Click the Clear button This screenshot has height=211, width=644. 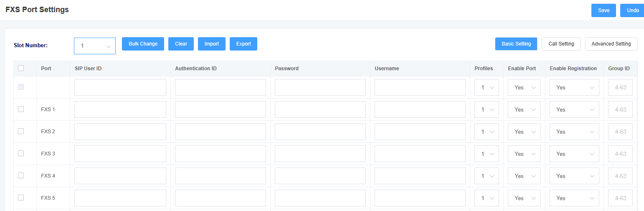[x=181, y=44]
